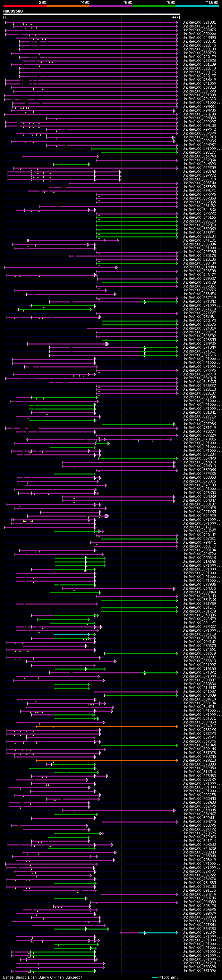The width and height of the screenshot is (222, 980).
Task: Select subject UniRef100_B6ID90 in the last row
Action: pos(199,971)
